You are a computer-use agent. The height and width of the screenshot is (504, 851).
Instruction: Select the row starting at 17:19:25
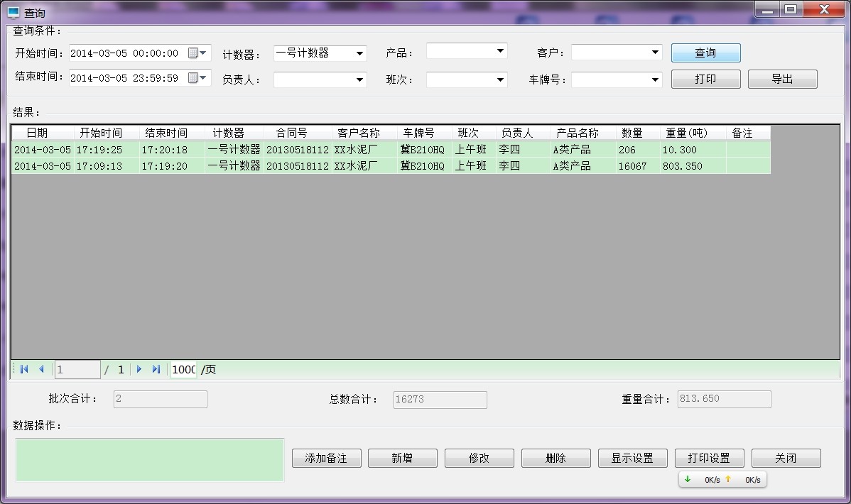(x=391, y=149)
